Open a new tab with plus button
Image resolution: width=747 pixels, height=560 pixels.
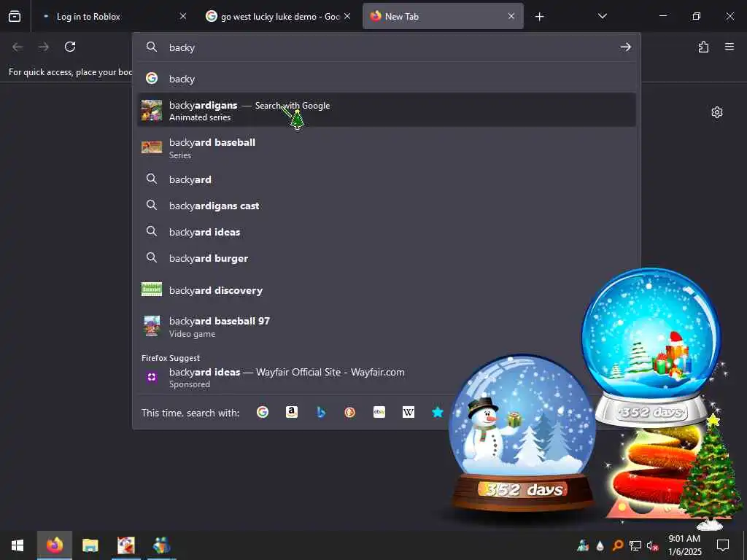pyautogui.click(x=539, y=17)
